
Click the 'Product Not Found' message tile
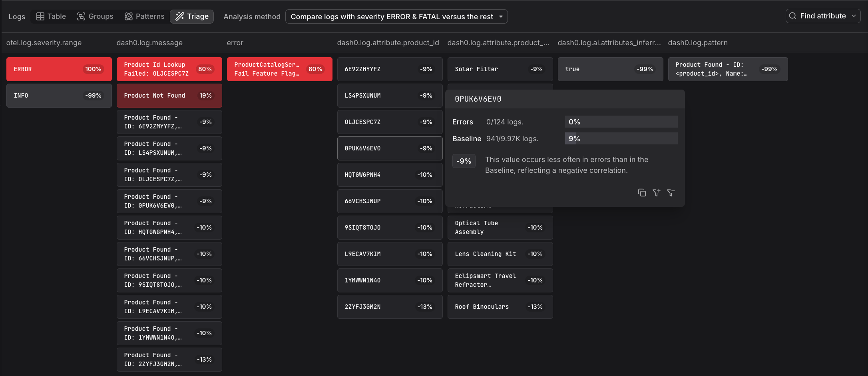click(x=169, y=96)
